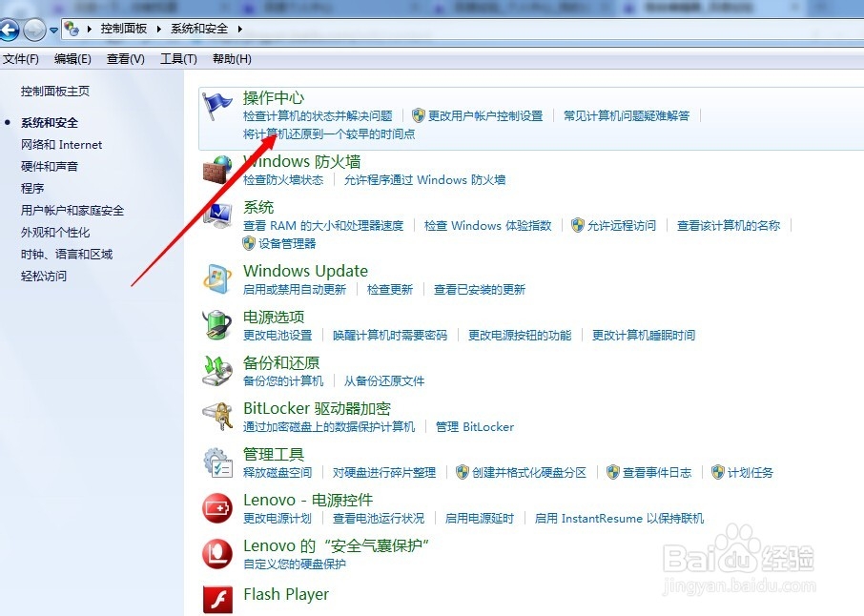Click 控制面板 breadcrumb in address bar
This screenshot has width=864, height=616.
coord(124,29)
